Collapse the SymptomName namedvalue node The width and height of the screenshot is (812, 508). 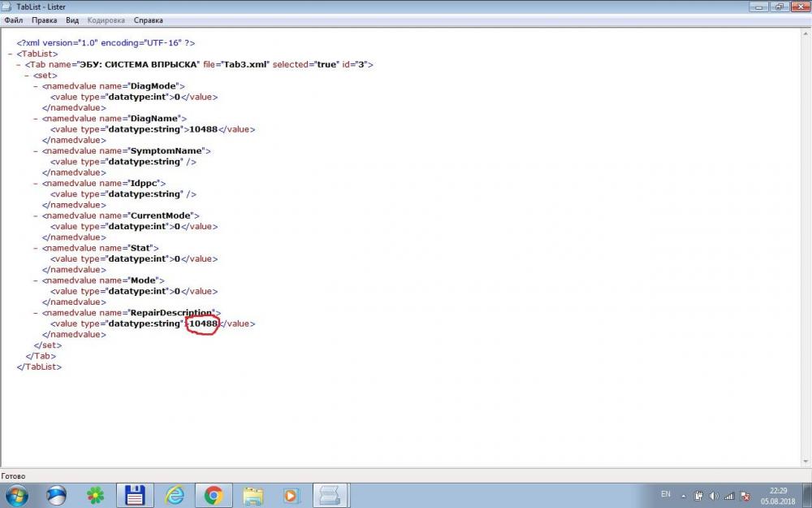[x=36, y=151]
